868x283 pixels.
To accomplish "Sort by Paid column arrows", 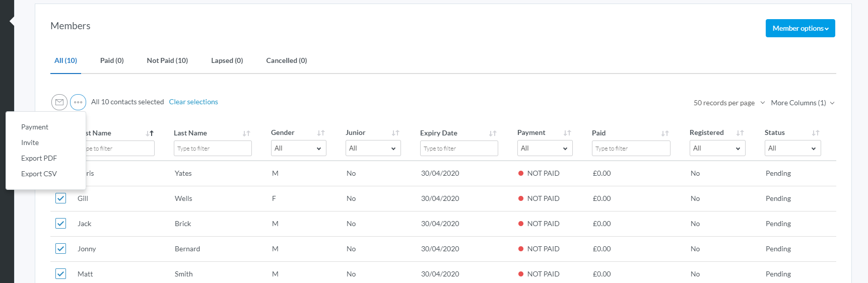I will (665, 133).
